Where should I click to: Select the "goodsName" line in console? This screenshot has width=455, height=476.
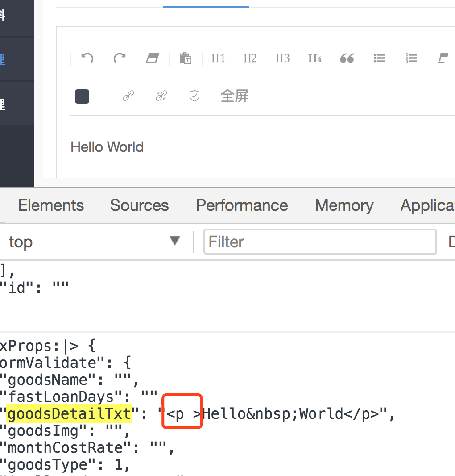pos(69,380)
